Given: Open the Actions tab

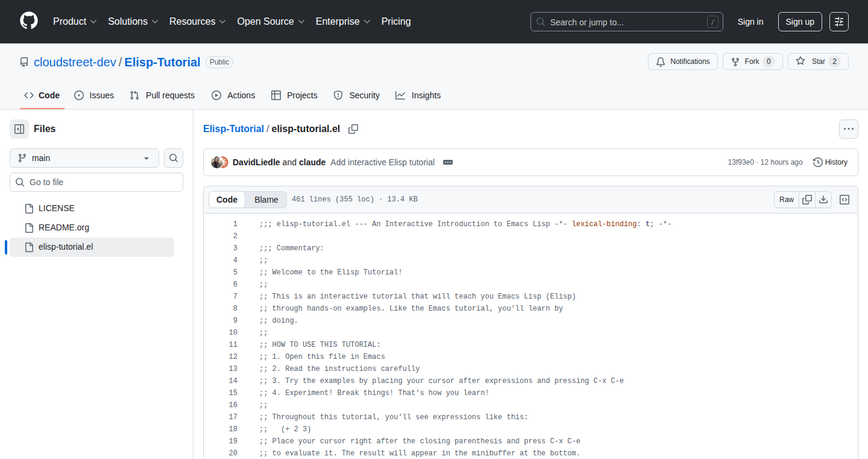Looking at the screenshot, I should coord(233,95).
